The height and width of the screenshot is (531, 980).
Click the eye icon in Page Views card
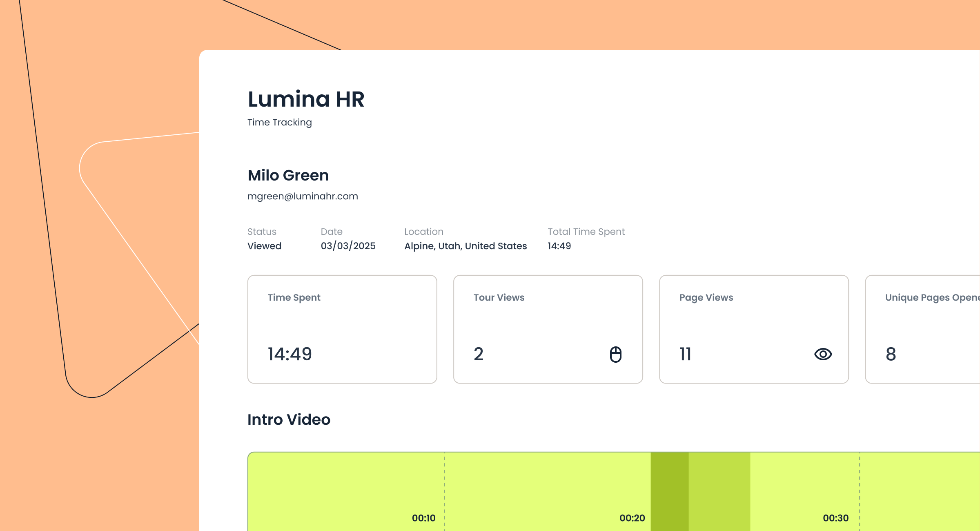point(823,354)
